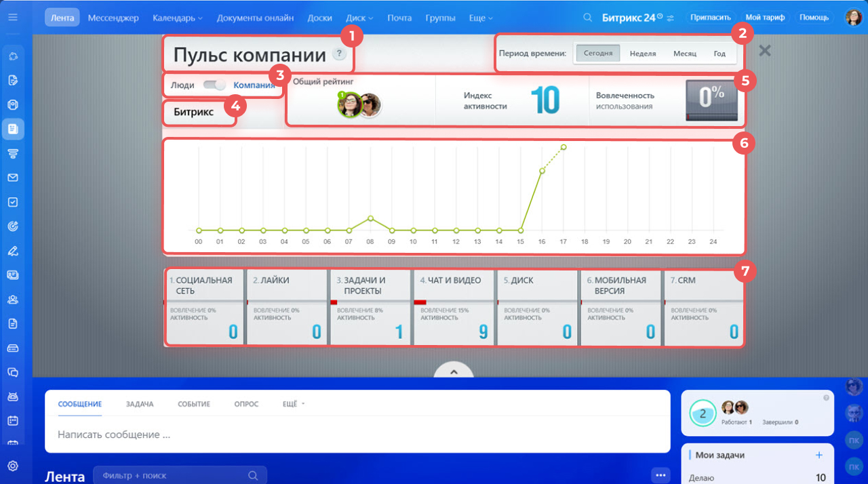Open Доски in top navigation
This screenshot has width=868, height=484.
pos(319,18)
